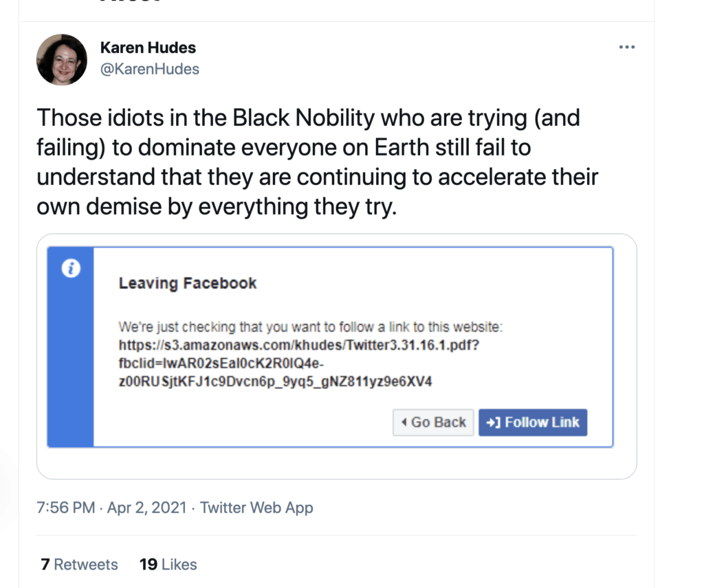Click the info icon in the blue sidebar
704x588 pixels.
click(x=70, y=269)
